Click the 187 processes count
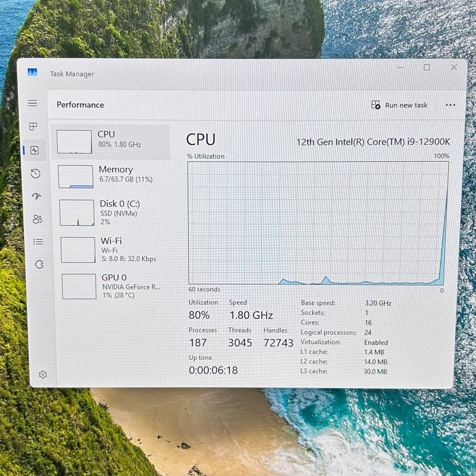 (198, 343)
